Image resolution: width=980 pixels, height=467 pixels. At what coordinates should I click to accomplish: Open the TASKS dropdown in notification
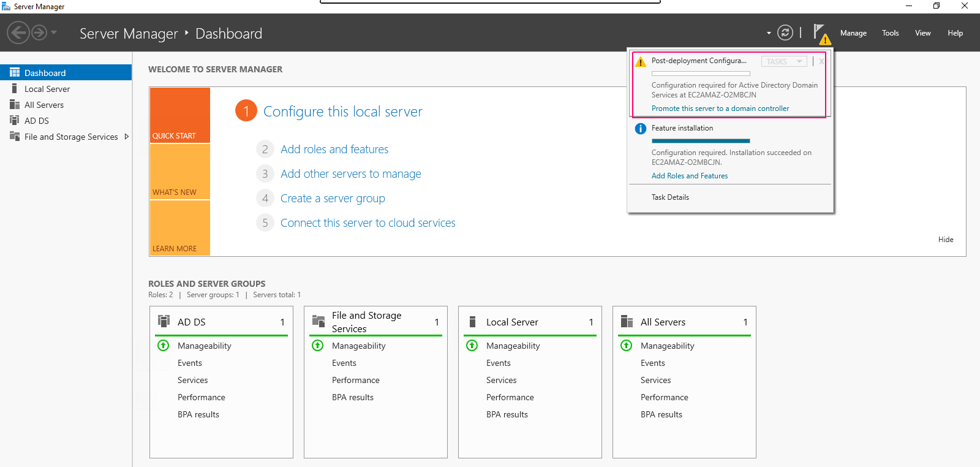(784, 61)
